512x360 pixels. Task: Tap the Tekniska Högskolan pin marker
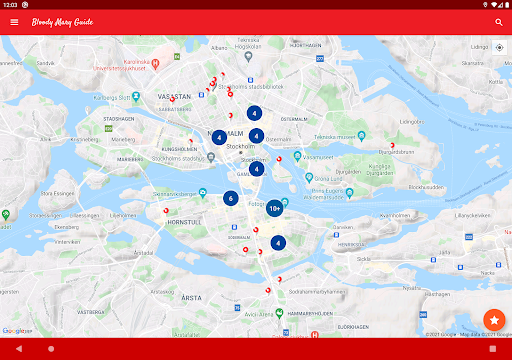pos(248,57)
